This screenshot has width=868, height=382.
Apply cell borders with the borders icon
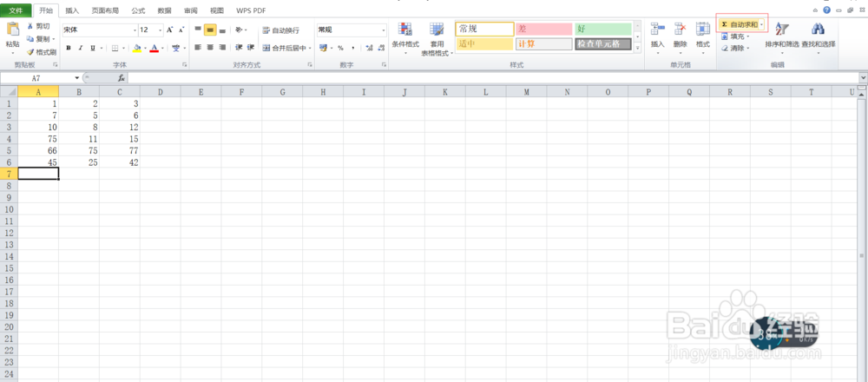coord(115,48)
